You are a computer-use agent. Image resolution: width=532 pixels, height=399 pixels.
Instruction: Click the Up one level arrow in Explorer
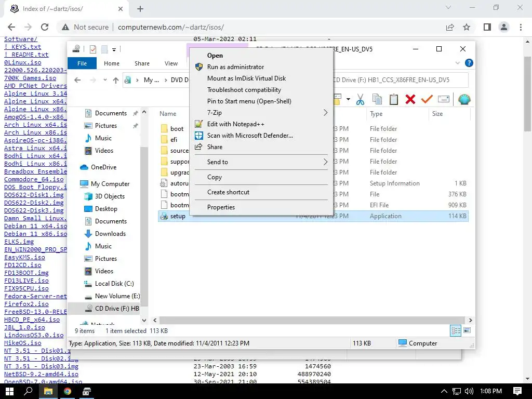point(116,80)
